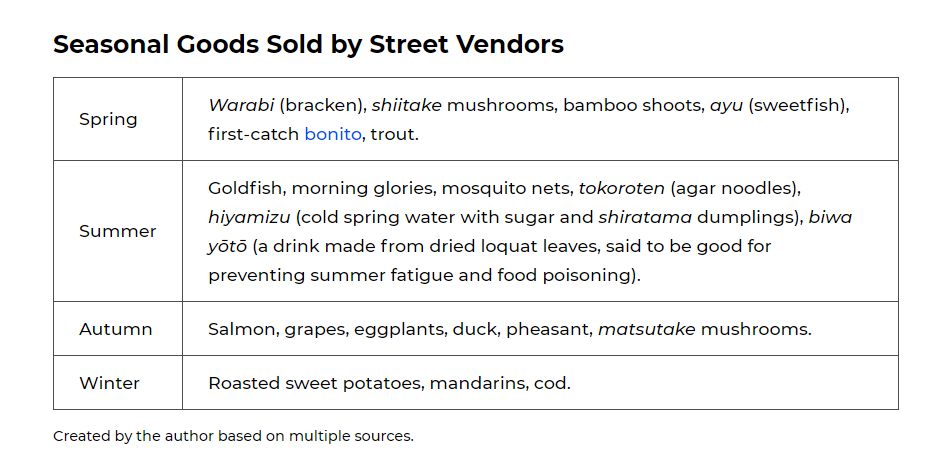Click the italic word yōtō
The image size is (948, 464).
[x=227, y=247]
